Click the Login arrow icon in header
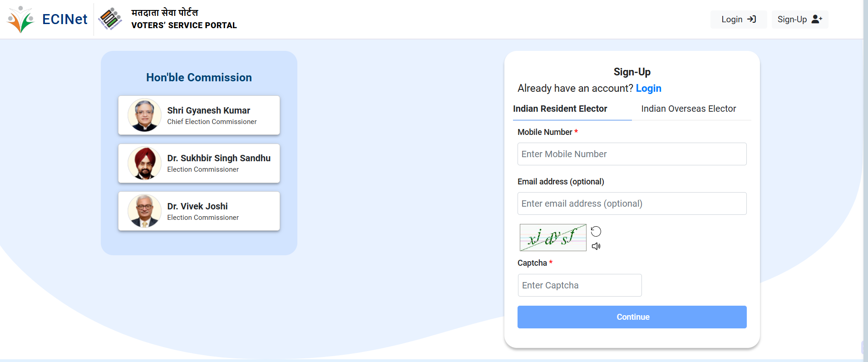The width and height of the screenshot is (868, 362). click(x=752, y=19)
